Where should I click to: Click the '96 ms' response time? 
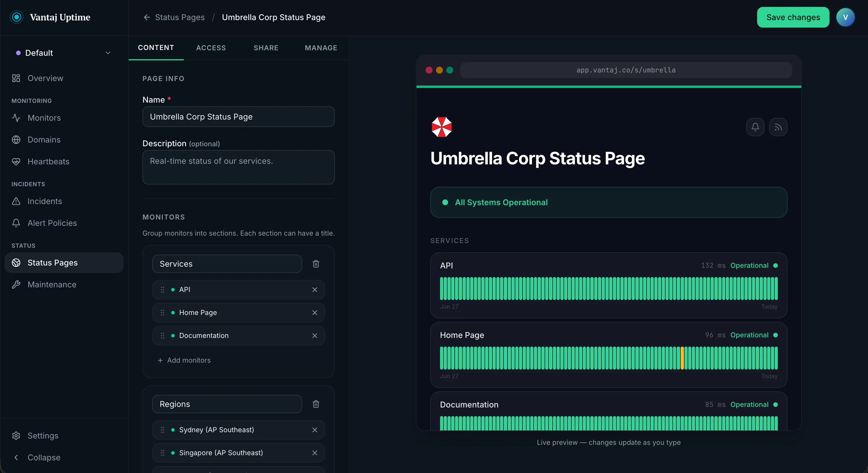(x=715, y=335)
